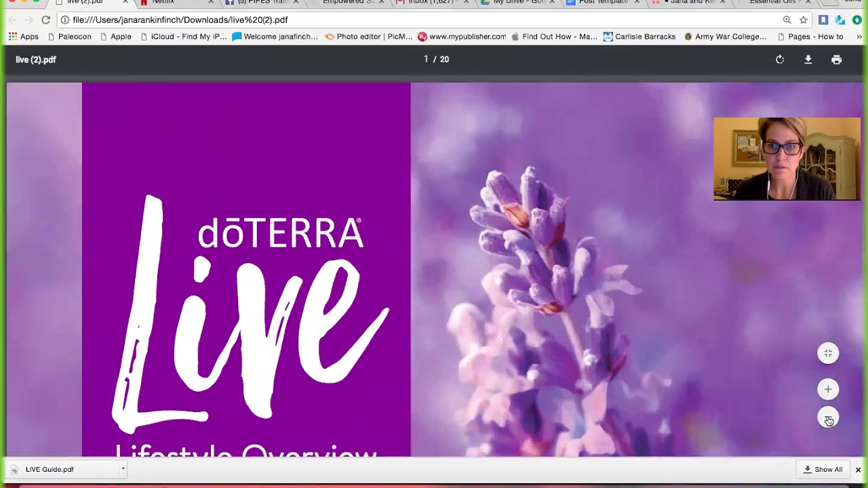Image resolution: width=868 pixels, height=488 pixels.
Task: Open the iCloud Find My iPhone bookmark
Action: pyautogui.click(x=183, y=37)
